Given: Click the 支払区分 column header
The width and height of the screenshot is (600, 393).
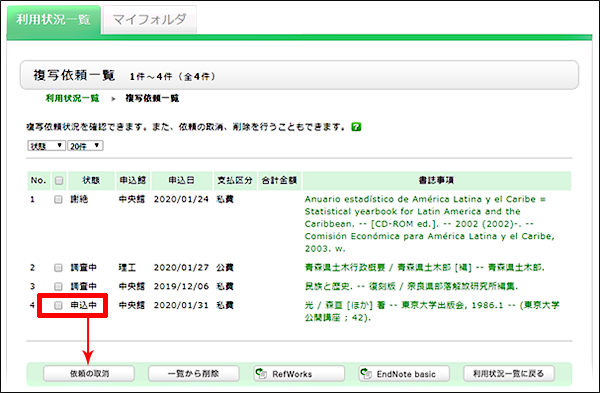Looking at the screenshot, I should coord(235,180).
